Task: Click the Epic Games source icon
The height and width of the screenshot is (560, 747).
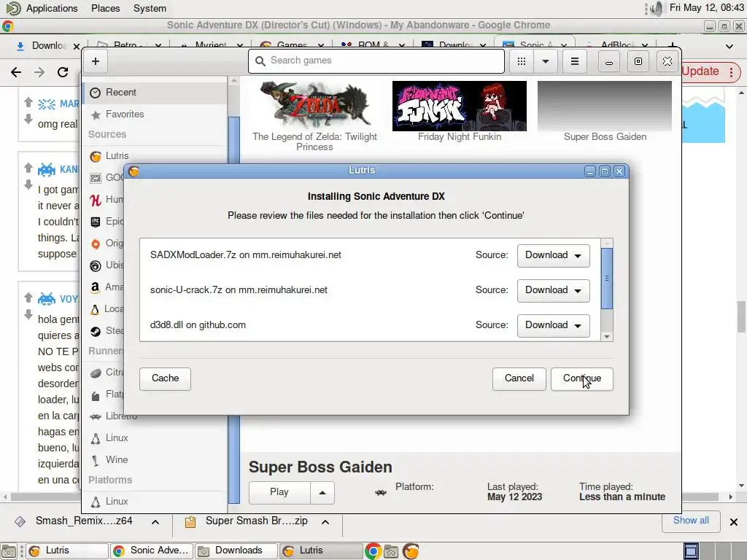Action: (x=96, y=222)
